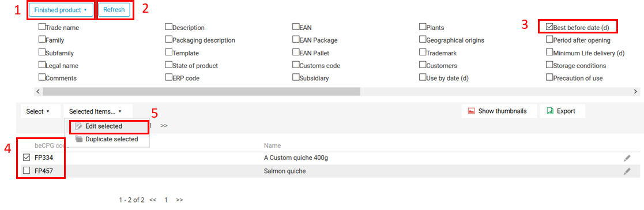Uncheck the Best before date (d) checkbox
The image size is (644, 210).
[549, 27]
